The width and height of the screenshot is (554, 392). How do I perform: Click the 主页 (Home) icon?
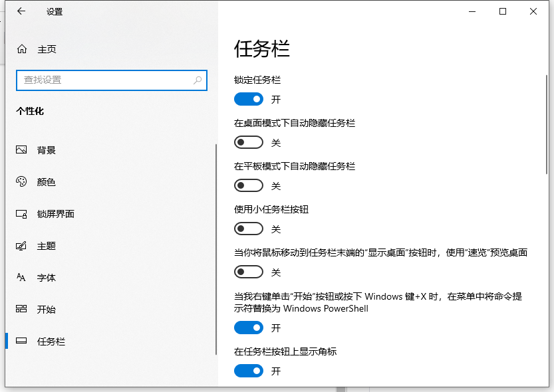pos(21,49)
